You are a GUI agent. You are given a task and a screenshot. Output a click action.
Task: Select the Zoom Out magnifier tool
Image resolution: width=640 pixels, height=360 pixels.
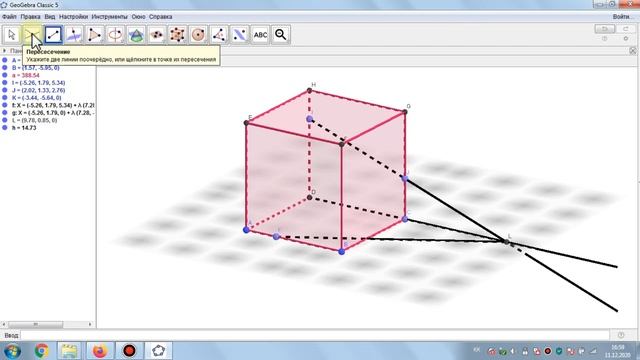281,35
